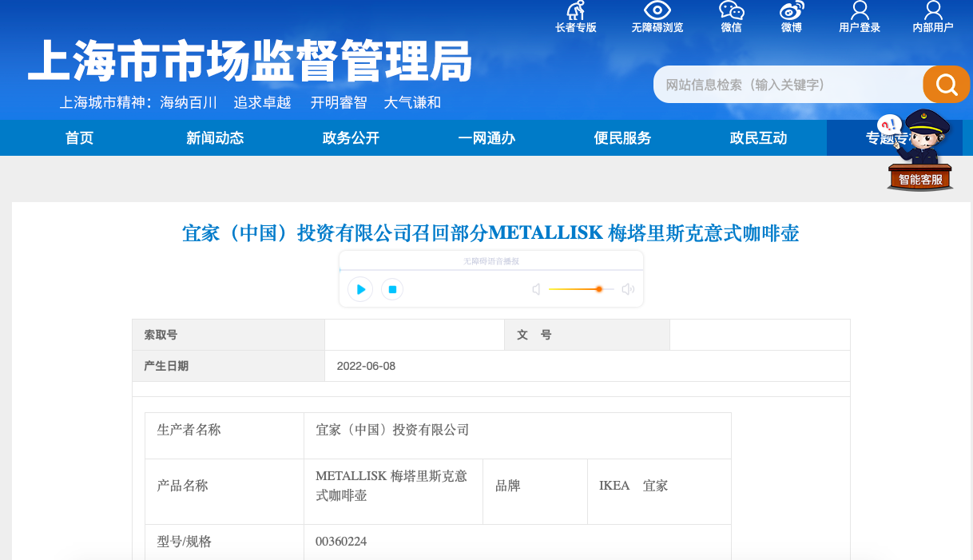Click the 型号/规格 label cell
This screenshot has width=973, height=560.
click(x=224, y=542)
